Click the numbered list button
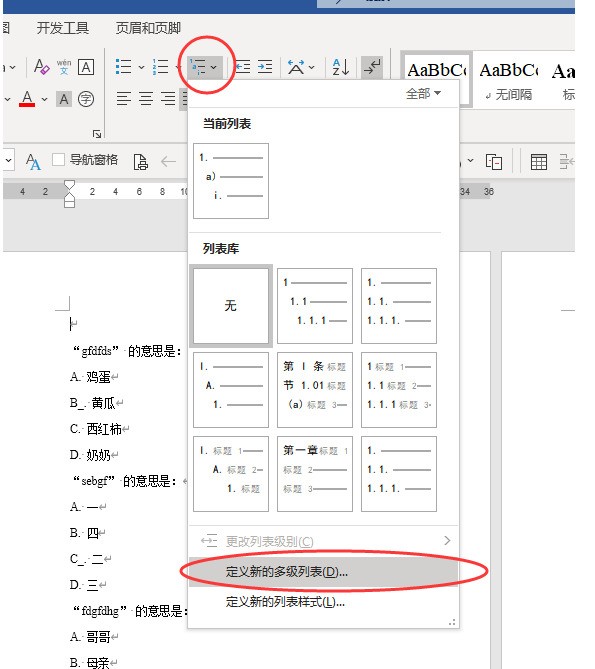 [x=161, y=67]
